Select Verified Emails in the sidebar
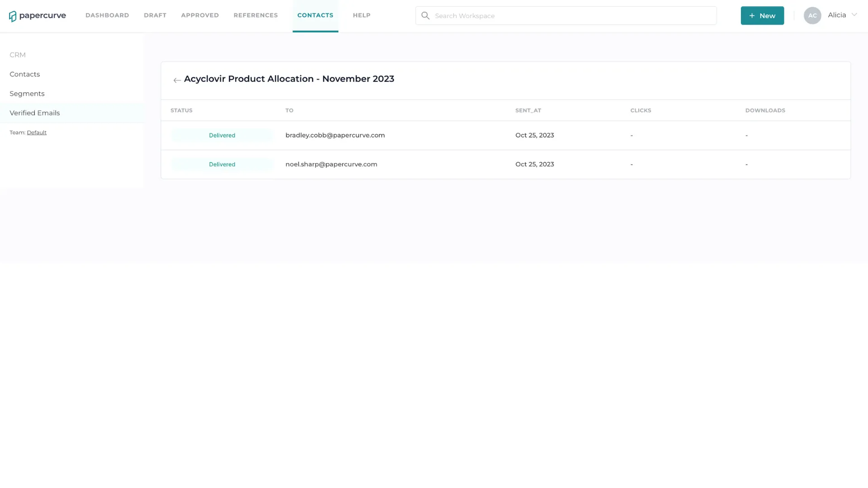868x488 pixels. coord(35,113)
